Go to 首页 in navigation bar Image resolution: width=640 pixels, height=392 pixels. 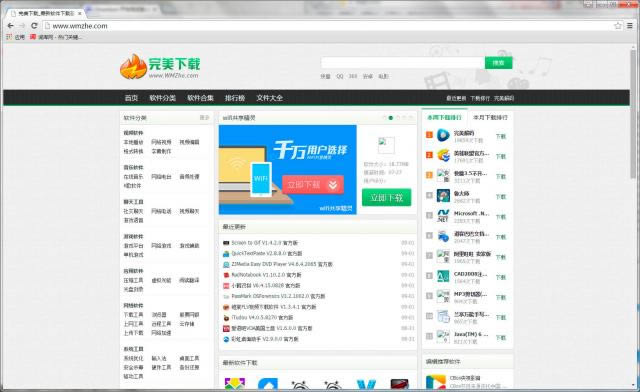(131, 98)
